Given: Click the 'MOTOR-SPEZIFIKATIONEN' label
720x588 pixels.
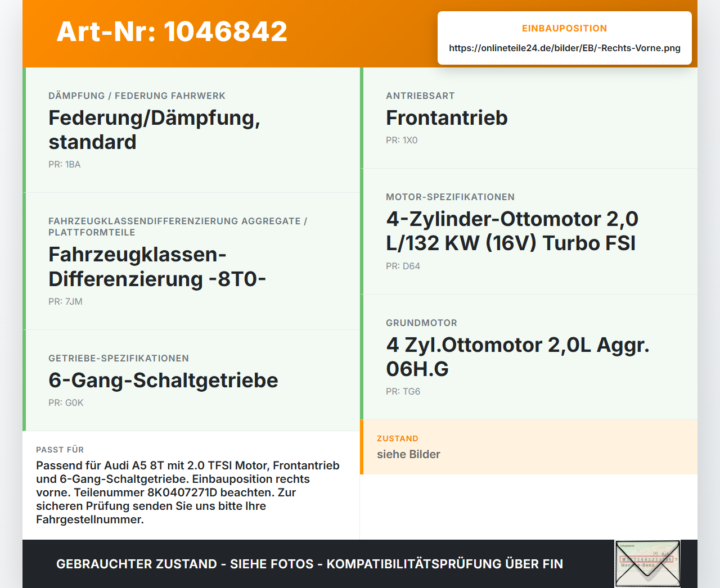Looking at the screenshot, I should [x=450, y=197].
